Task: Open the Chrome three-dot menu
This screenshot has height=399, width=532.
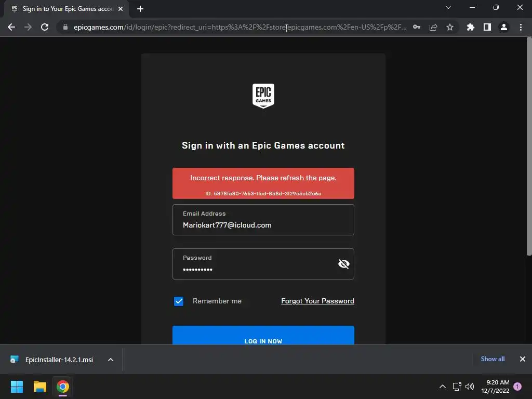Action: (521, 27)
